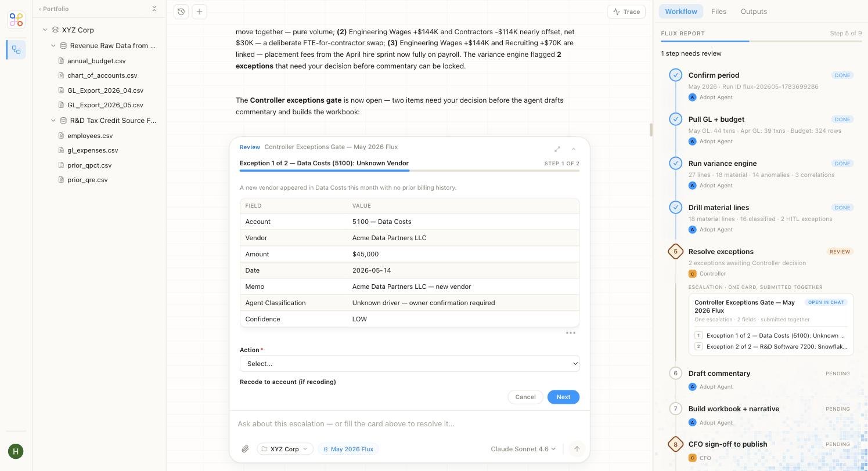Click review card step progress bar
Image resolution: width=868 pixels, height=471 pixels.
pos(409,171)
